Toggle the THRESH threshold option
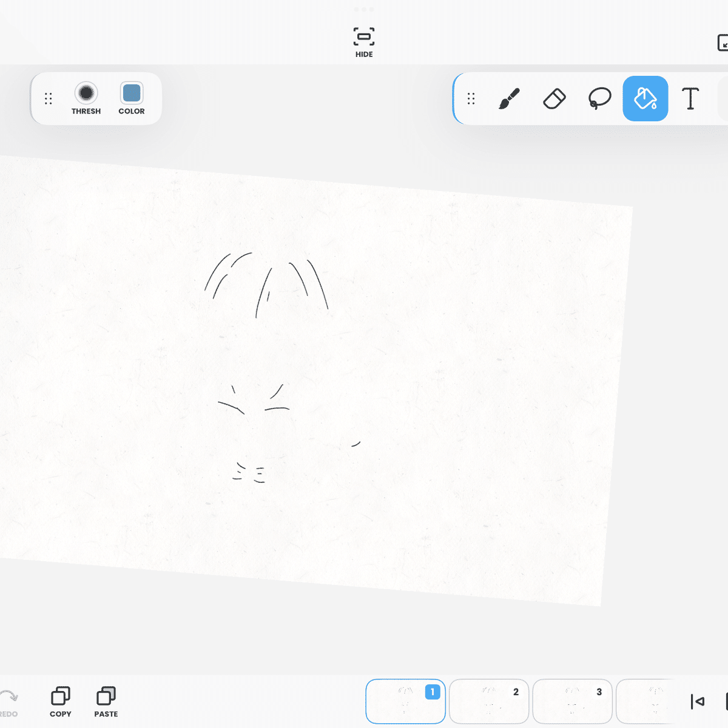 (x=86, y=94)
